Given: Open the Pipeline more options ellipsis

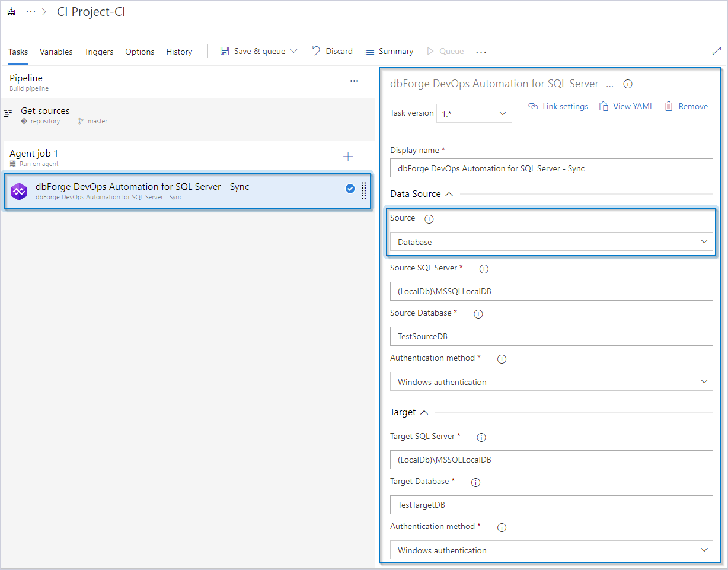Looking at the screenshot, I should [354, 81].
